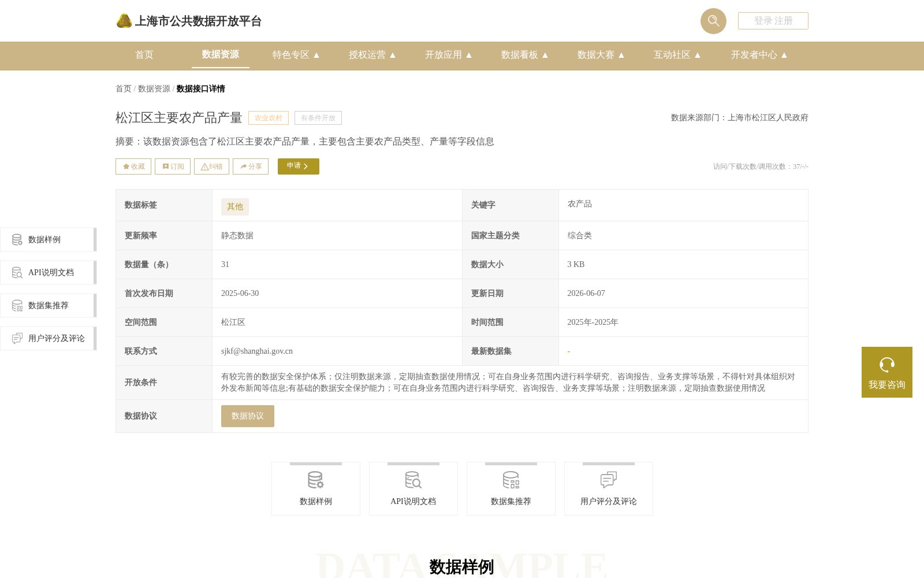924x578 pixels.
Task: Click the 数据来源部门 source department text
Action: click(740, 118)
